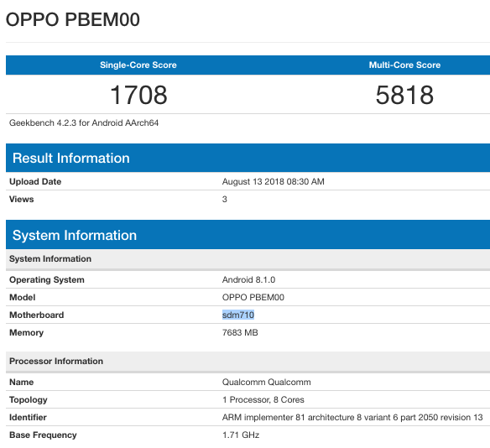The height and width of the screenshot is (448, 490).
Task: Click the processor Name label
Action: (22, 382)
